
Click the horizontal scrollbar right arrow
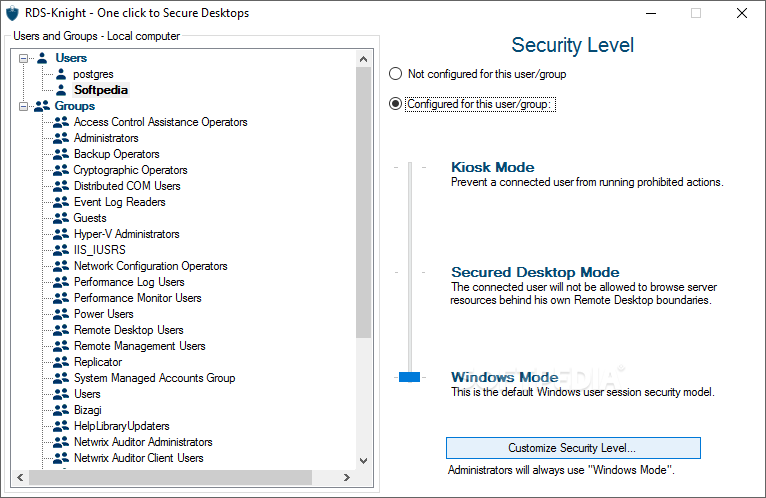[x=346, y=477]
